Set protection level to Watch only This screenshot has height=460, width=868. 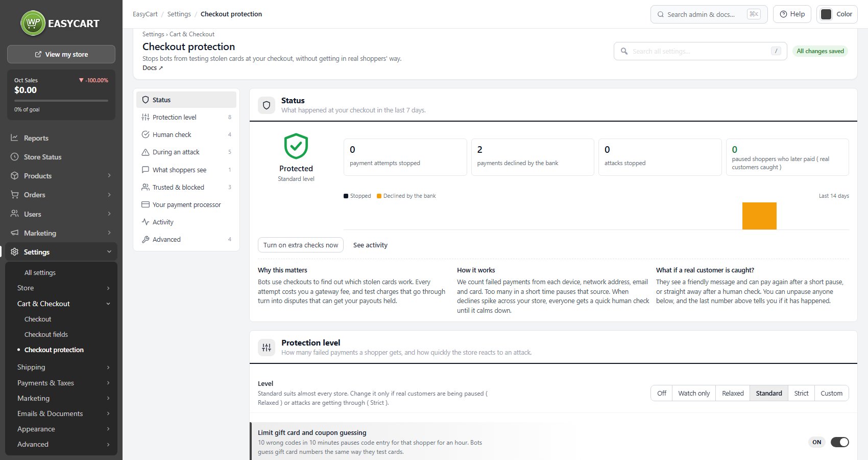[x=694, y=393]
